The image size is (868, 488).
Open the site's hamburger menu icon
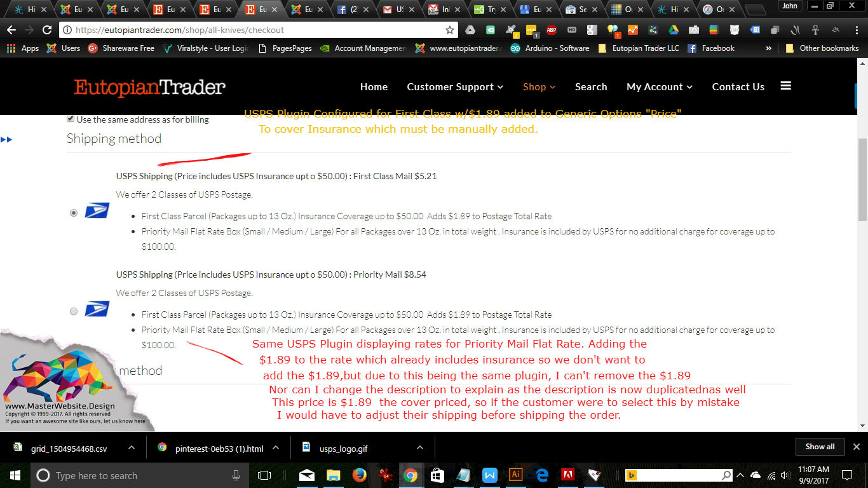(x=785, y=86)
